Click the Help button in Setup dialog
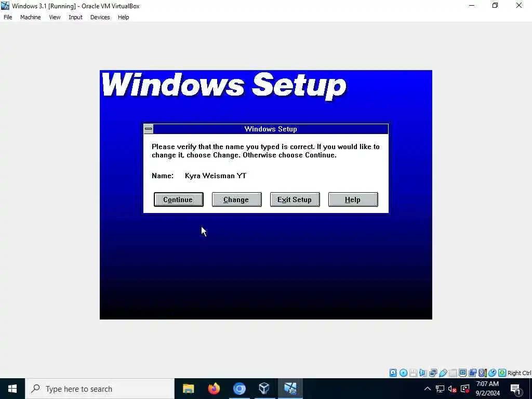This screenshot has width=532, height=399. coord(353,199)
